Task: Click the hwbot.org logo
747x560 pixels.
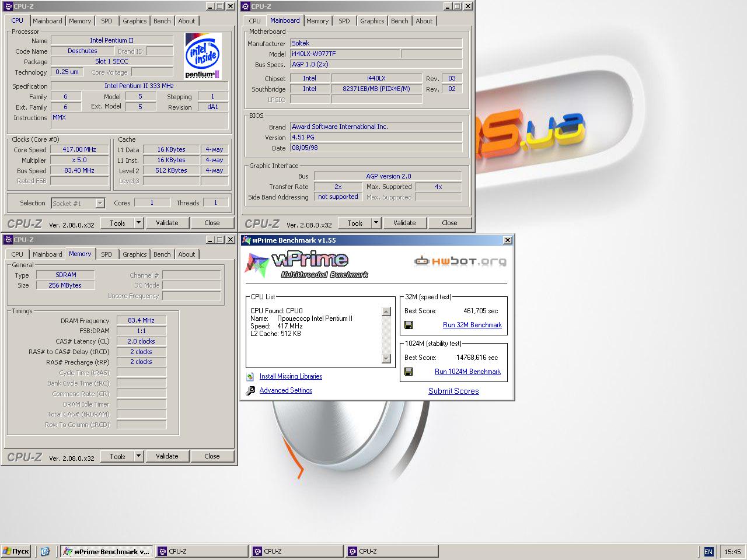Action: [460, 261]
